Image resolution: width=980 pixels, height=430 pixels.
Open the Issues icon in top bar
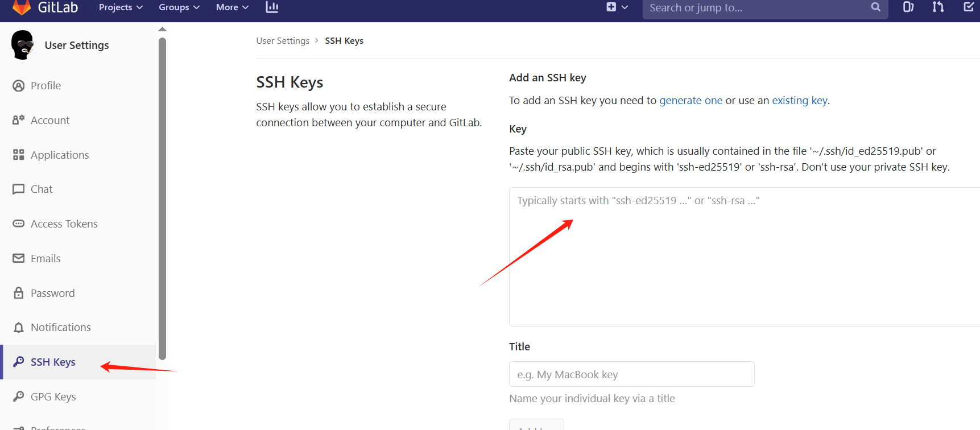point(908,7)
